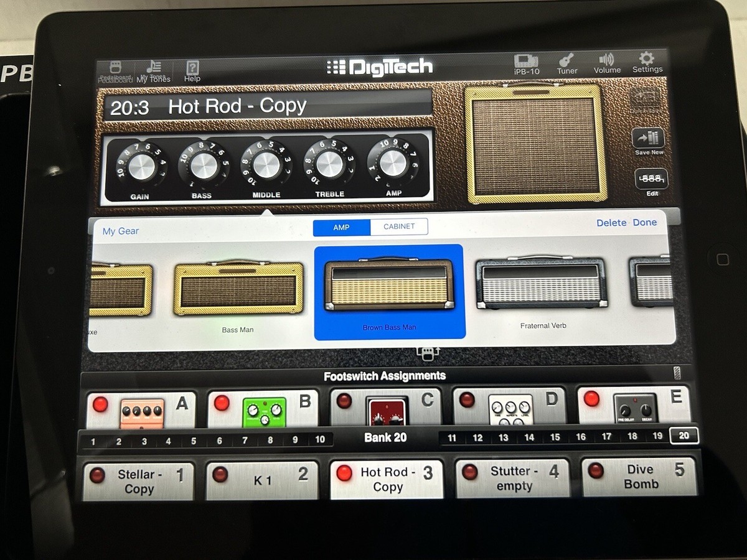Click the TREBLE knob
747x560 pixels.
[x=329, y=164]
